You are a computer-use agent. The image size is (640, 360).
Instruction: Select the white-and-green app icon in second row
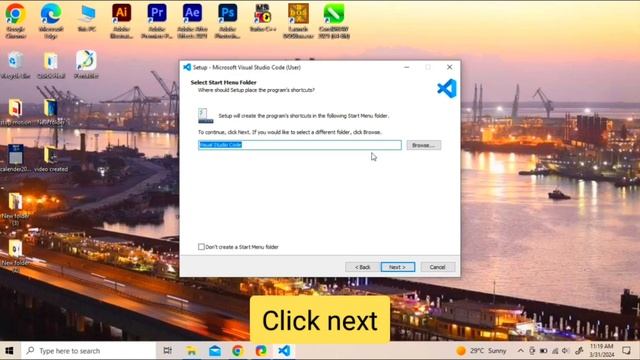[86, 64]
